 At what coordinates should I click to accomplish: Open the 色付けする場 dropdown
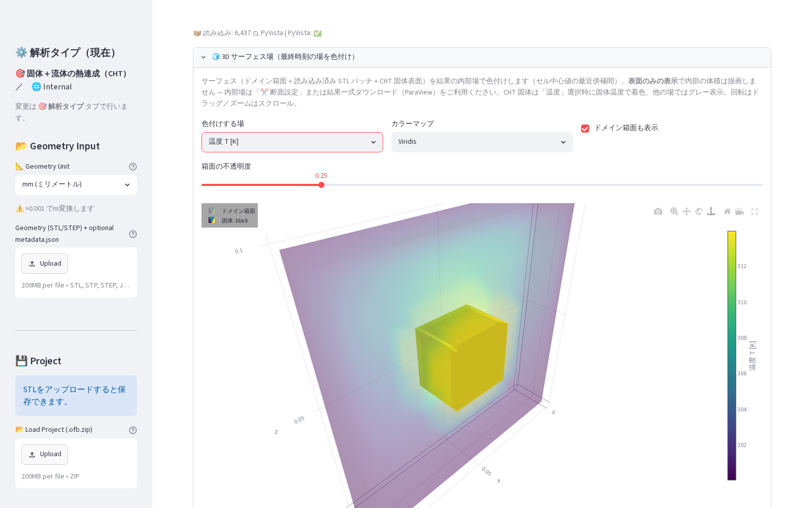pyautogui.click(x=292, y=142)
